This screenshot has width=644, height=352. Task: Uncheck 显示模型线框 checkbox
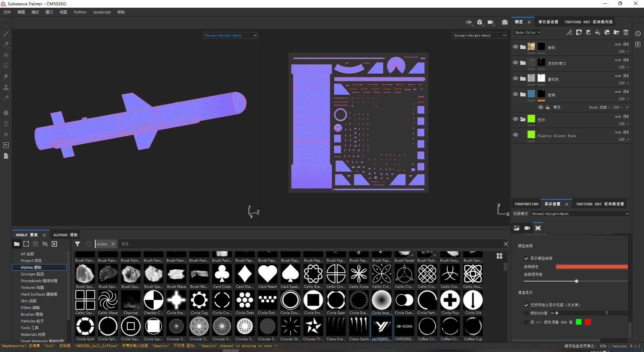pyautogui.click(x=526, y=258)
